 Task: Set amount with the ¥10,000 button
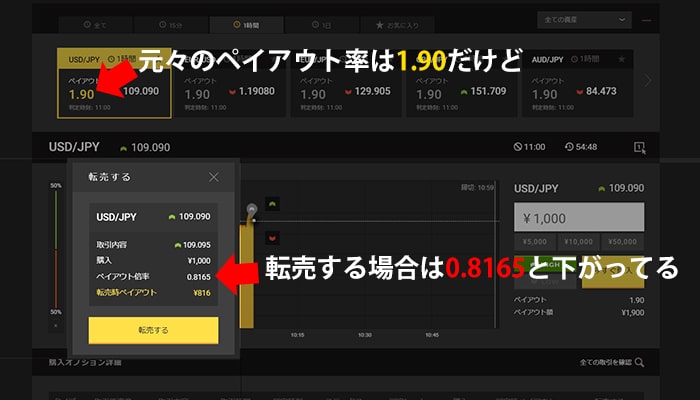[x=579, y=242]
